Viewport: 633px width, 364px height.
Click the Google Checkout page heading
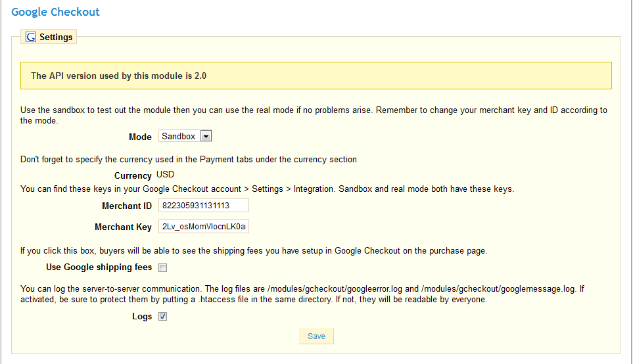pos(56,12)
